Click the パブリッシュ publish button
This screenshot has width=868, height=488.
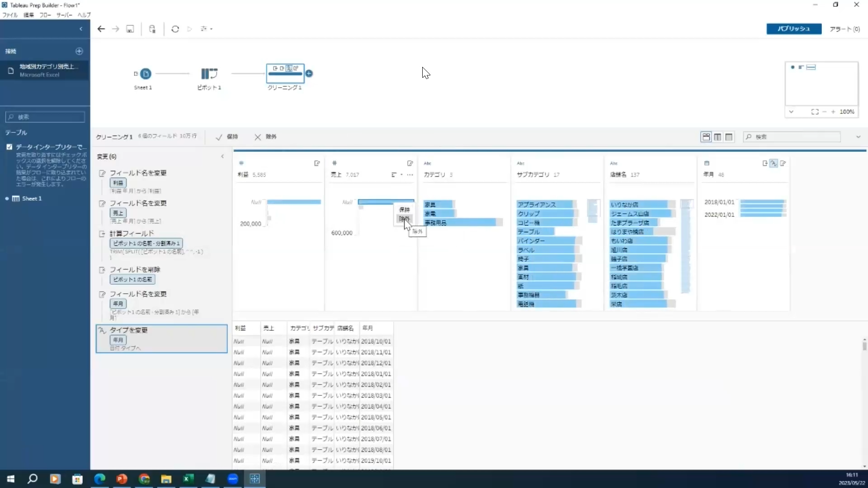[x=794, y=29]
